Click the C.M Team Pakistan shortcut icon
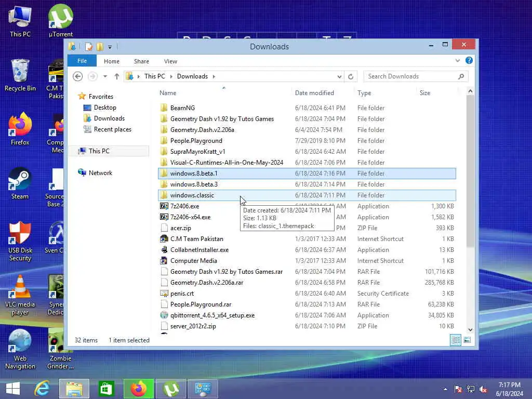 point(164,239)
